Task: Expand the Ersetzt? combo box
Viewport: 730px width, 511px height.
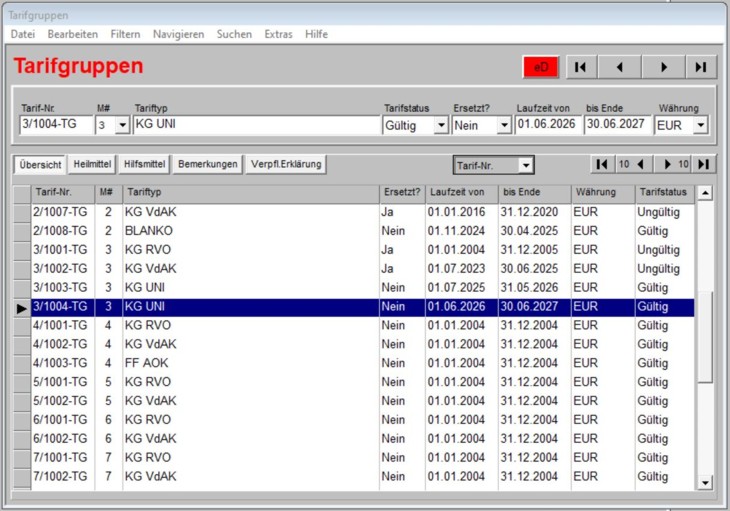Action: point(503,125)
